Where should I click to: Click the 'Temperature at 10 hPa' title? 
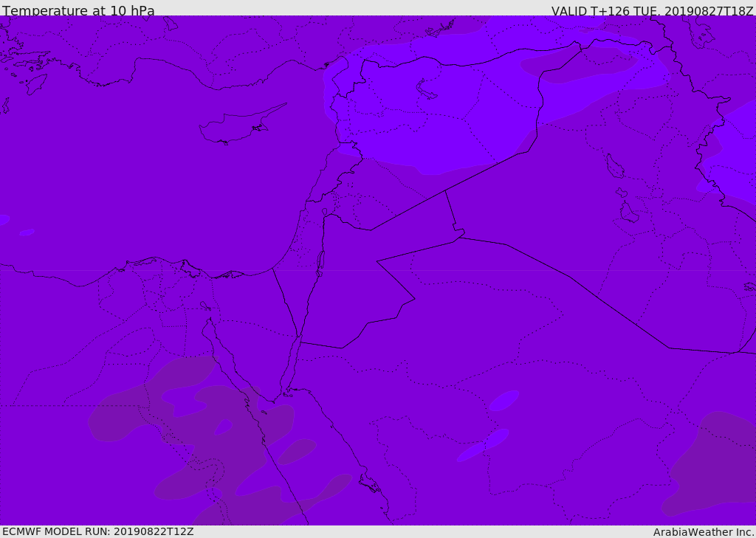coord(78,10)
